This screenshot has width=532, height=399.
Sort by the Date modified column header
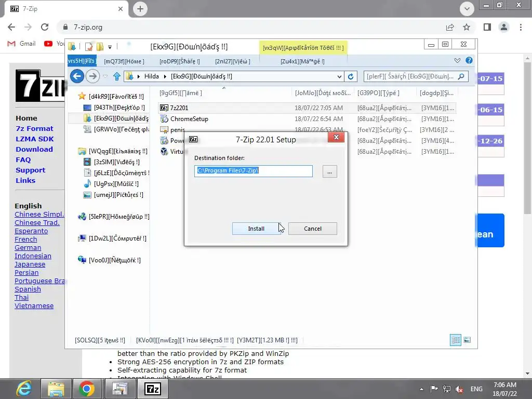[323, 92]
